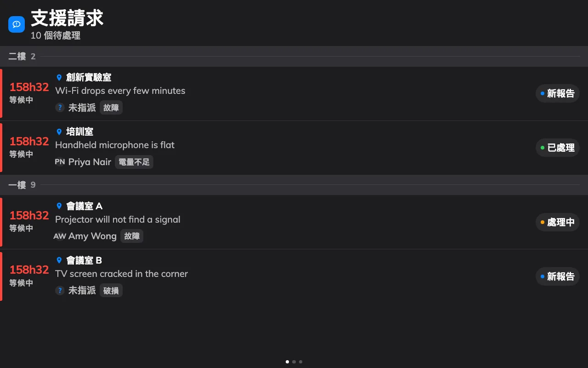Image resolution: width=588 pixels, height=368 pixels.
Task: Click location pin icon beside 培訓室
Action: click(59, 132)
